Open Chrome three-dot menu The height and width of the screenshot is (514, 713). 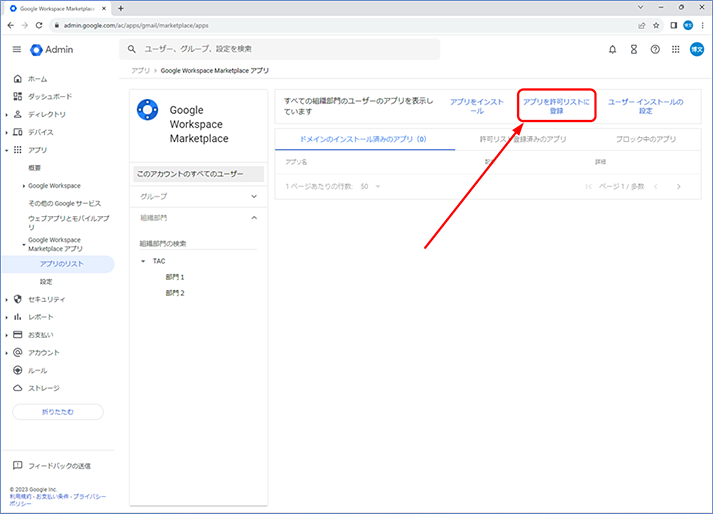click(x=703, y=25)
